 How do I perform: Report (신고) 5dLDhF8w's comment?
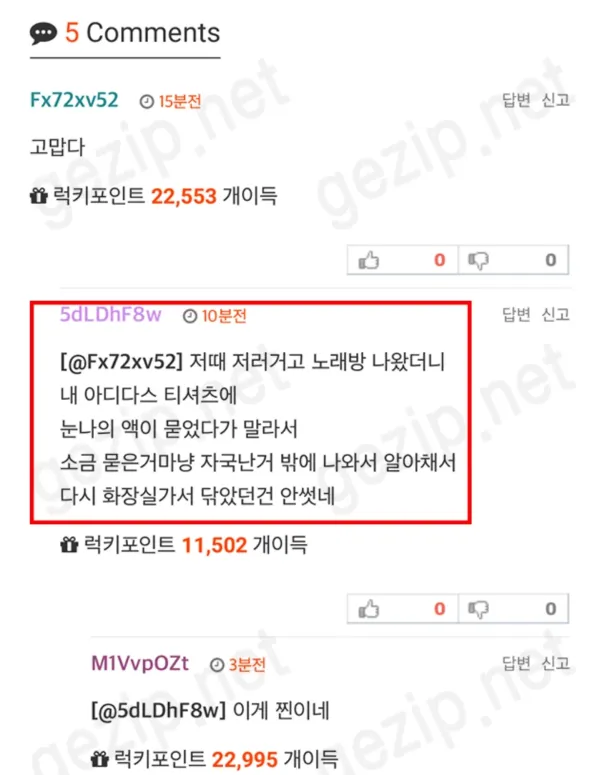click(556, 314)
